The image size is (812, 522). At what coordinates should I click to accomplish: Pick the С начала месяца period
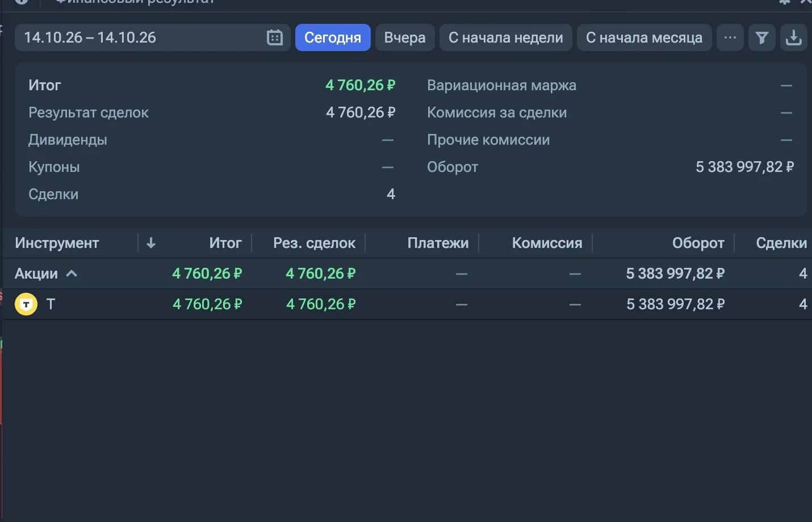644,37
